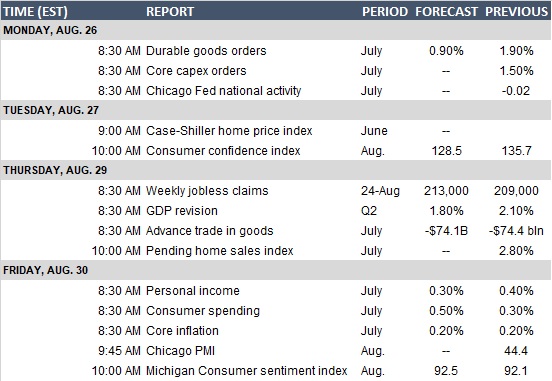The height and width of the screenshot is (381, 552).
Task: Select the Friday, Aug. 30 section row
Action: coord(276,270)
